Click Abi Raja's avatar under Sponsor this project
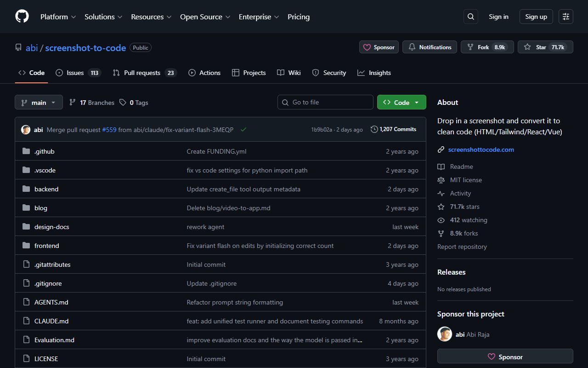The image size is (588, 368). coord(445,334)
